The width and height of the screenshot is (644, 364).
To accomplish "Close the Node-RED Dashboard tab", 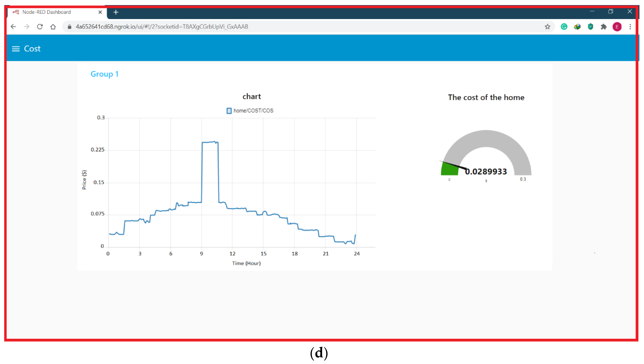I will 100,12.
